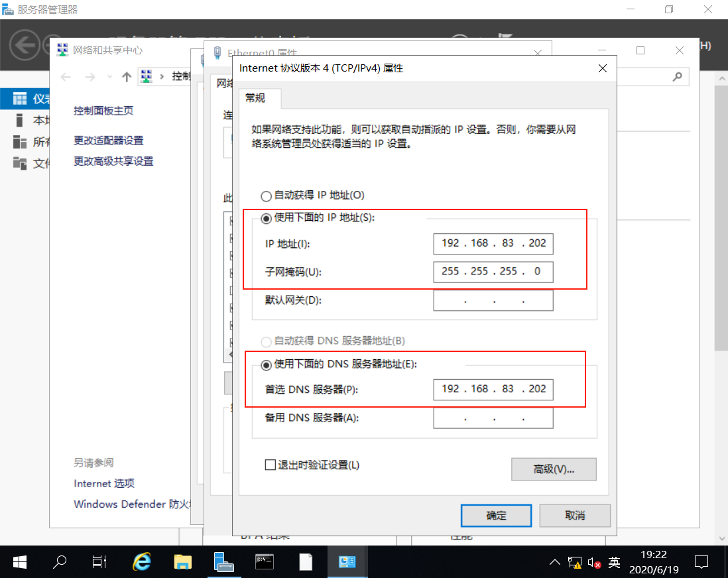Open Internet Explorer from the taskbar
728x578 pixels.
141,561
